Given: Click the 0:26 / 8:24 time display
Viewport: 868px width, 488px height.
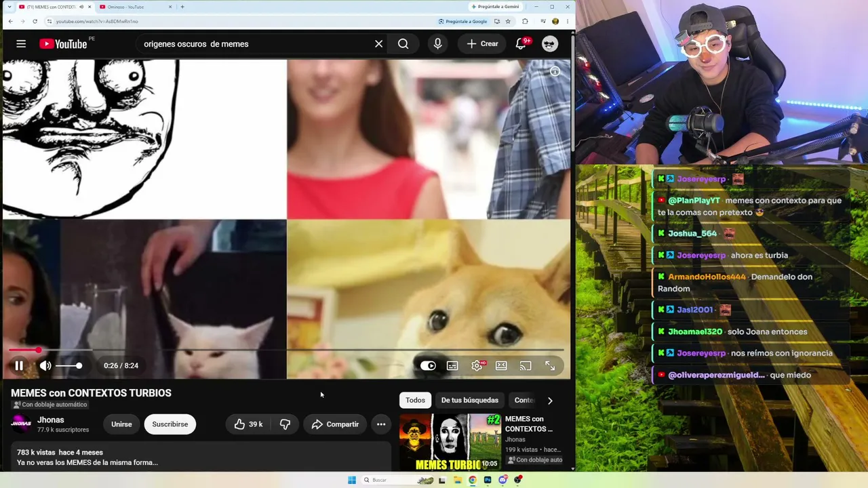Looking at the screenshot, I should pos(121,366).
